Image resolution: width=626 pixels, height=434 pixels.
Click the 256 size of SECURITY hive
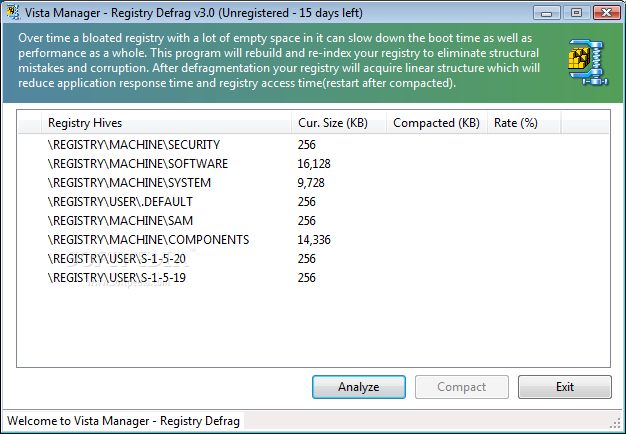click(307, 145)
